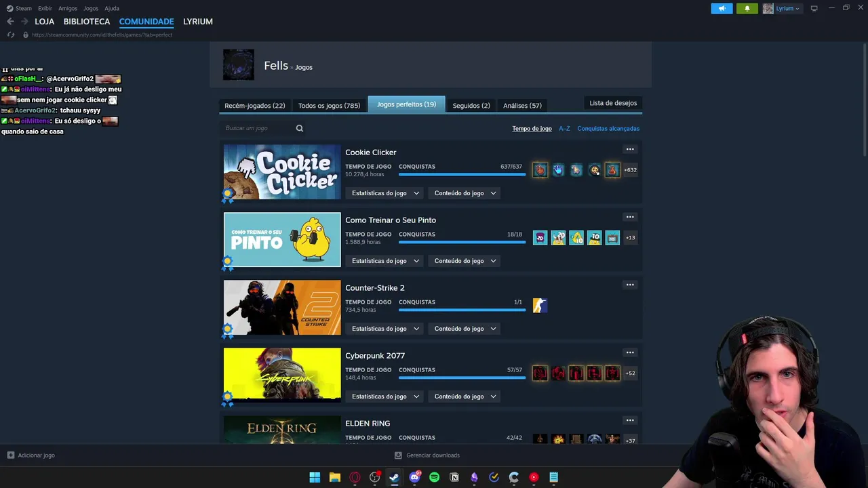Switch to Análises (57) tab
Screen dimensions: 868x488
click(522, 105)
